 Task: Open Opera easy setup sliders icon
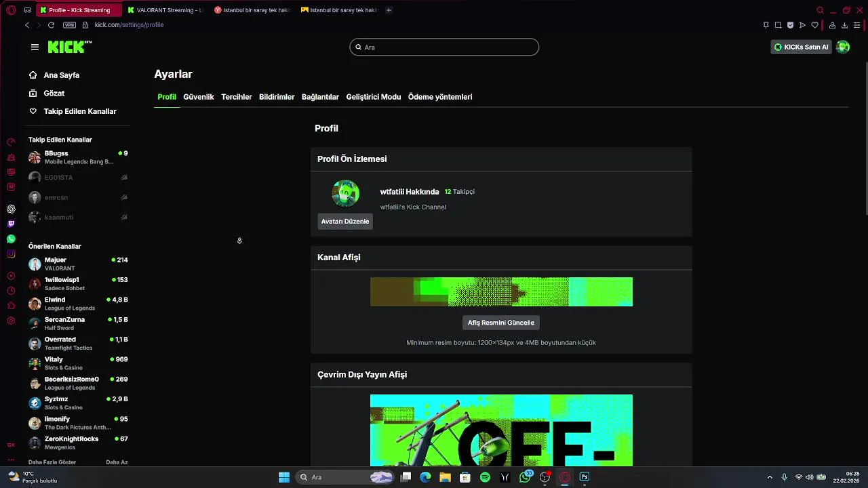pos(856,25)
